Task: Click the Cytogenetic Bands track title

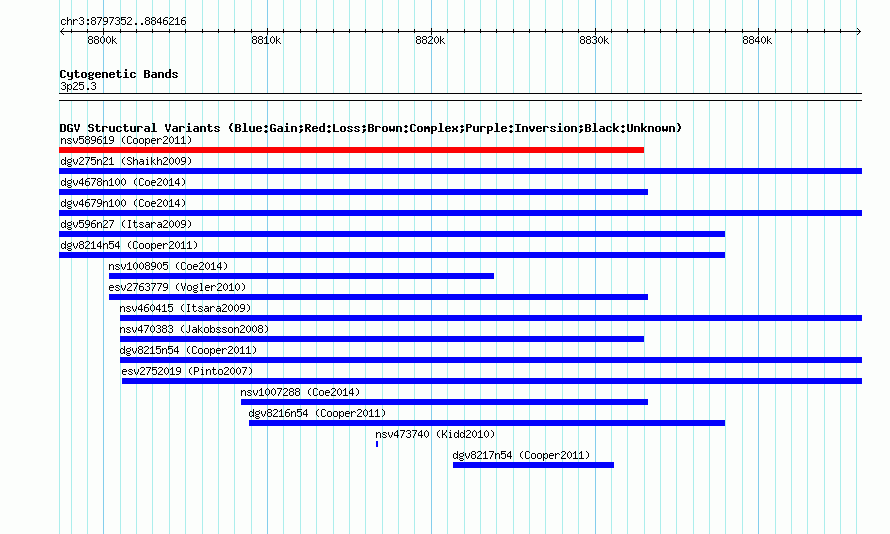Action: [119, 74]
